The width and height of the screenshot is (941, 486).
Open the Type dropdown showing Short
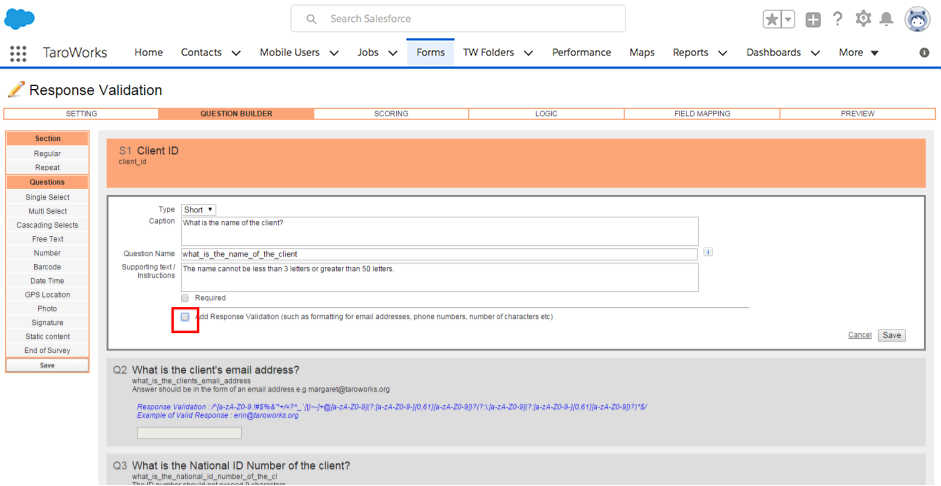pyautogui.click(x=199, y=210)
